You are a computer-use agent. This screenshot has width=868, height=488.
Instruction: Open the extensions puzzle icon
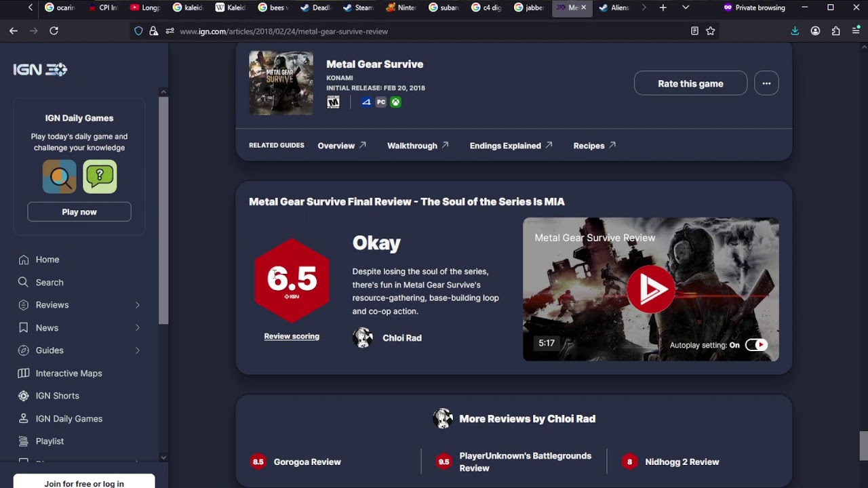click(x=835, y=30)
